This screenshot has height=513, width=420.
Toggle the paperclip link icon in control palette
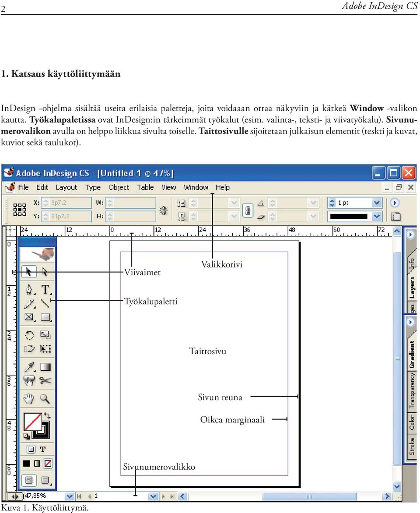tap(248, 211)
